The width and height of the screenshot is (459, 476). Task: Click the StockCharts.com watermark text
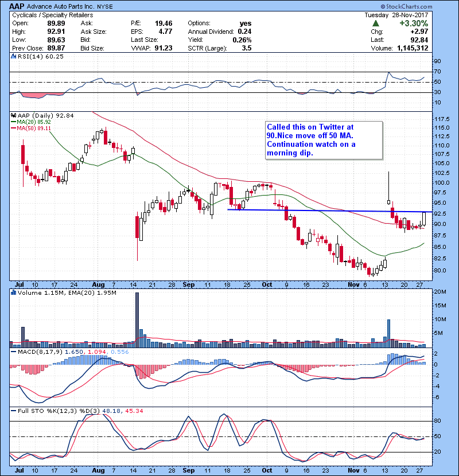pyautogui.click(x=406, y=6)
